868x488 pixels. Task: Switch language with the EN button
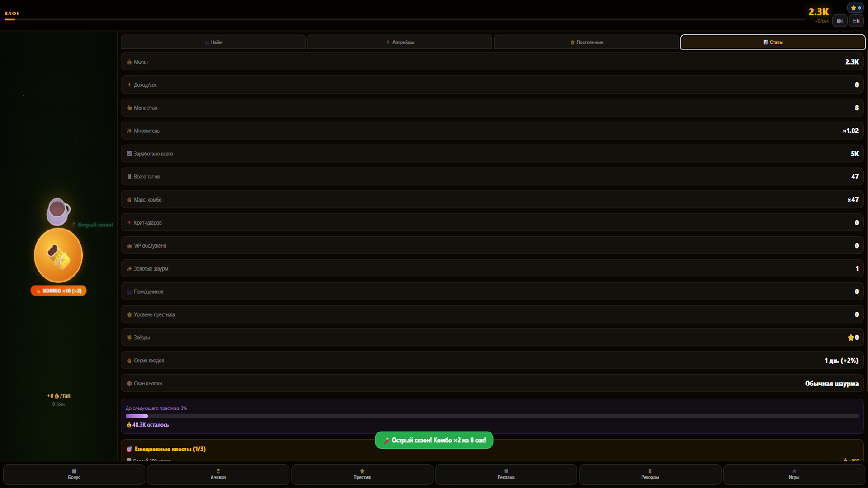(856, 21)
